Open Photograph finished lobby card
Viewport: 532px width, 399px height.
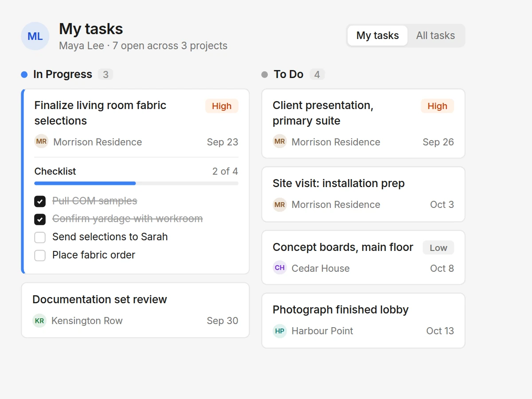click(x=363, y=321)
